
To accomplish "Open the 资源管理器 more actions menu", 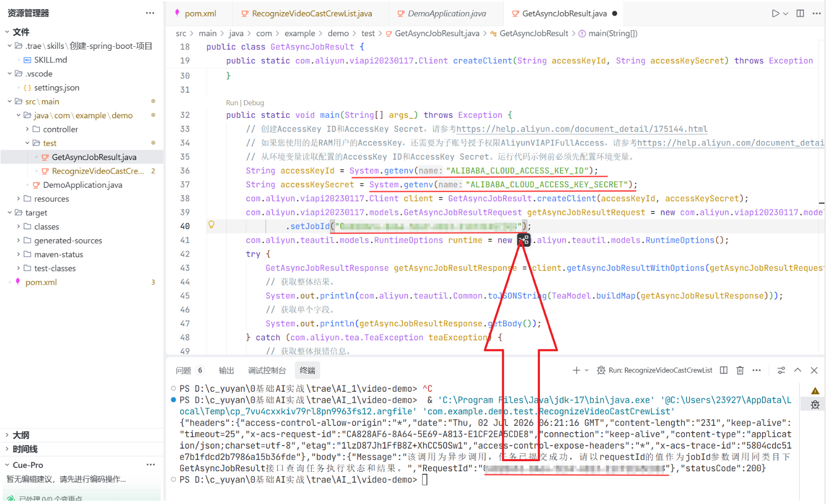I will pos(150,13).
